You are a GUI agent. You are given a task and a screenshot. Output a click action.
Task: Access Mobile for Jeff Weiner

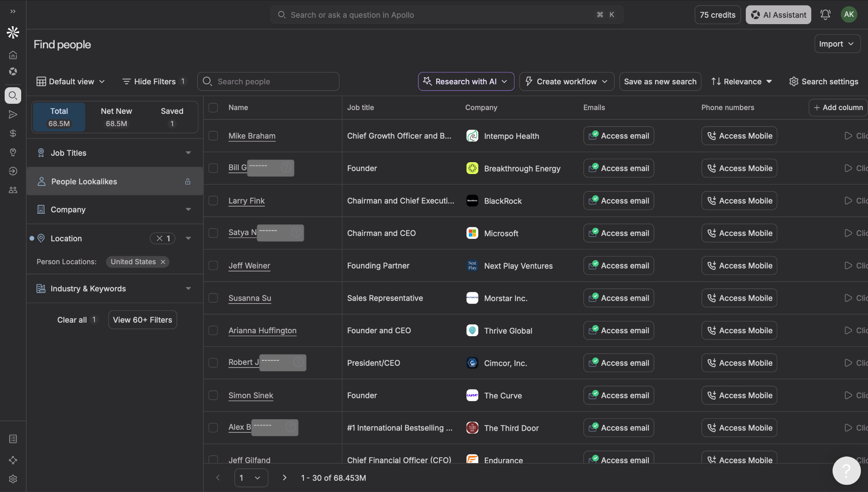(x=739, y=265)
